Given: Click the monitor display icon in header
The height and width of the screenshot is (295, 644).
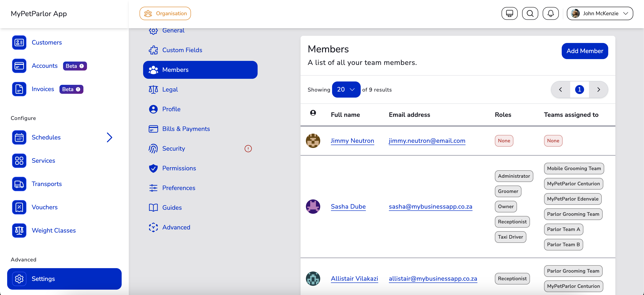Looking at the screenshot, I should [x=509, y=13].
